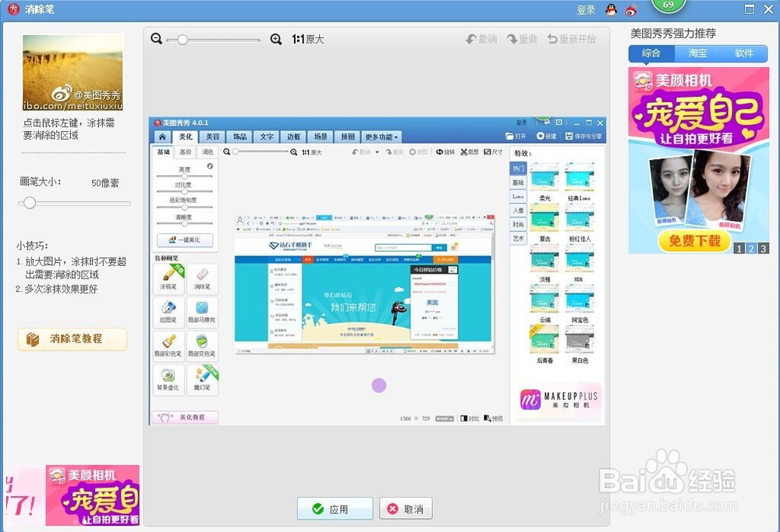Maximize the 消除笔 window
This screenshot has height=532, width=780.
(x=750, y=9)
